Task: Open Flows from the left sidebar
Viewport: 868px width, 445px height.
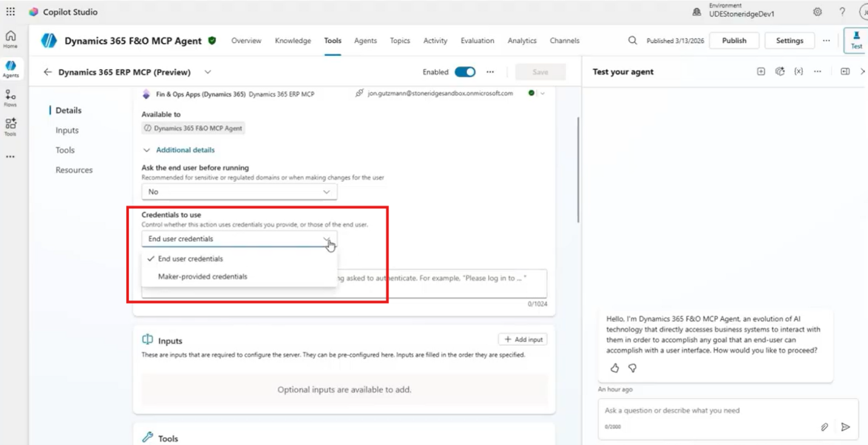Action: pos(10,98)
